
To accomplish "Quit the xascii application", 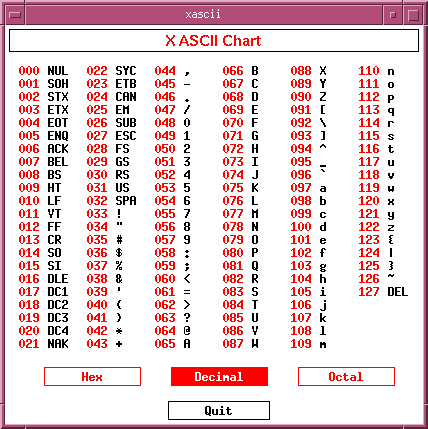I will coord(219,410).
